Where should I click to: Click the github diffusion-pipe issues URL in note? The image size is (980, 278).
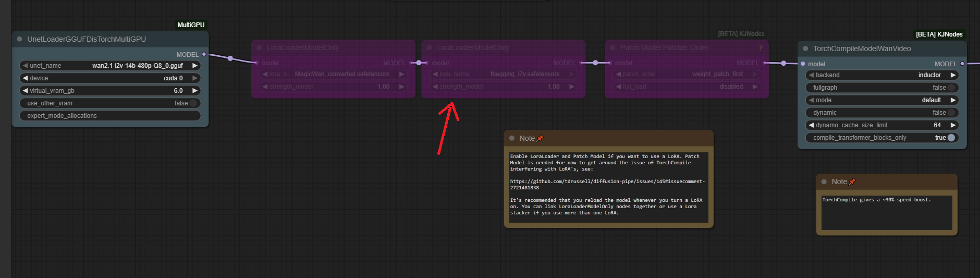click(607, 185)
